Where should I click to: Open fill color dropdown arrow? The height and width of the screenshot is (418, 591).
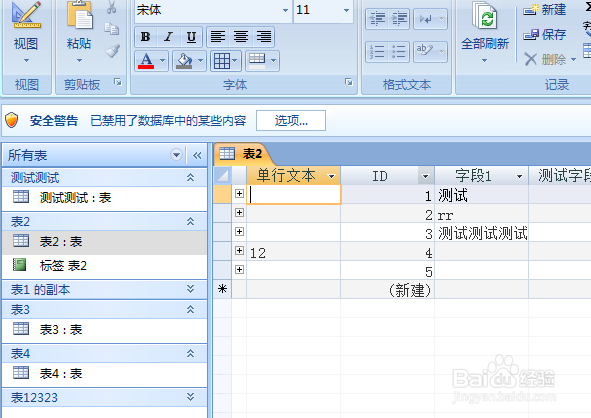[201, 60]
